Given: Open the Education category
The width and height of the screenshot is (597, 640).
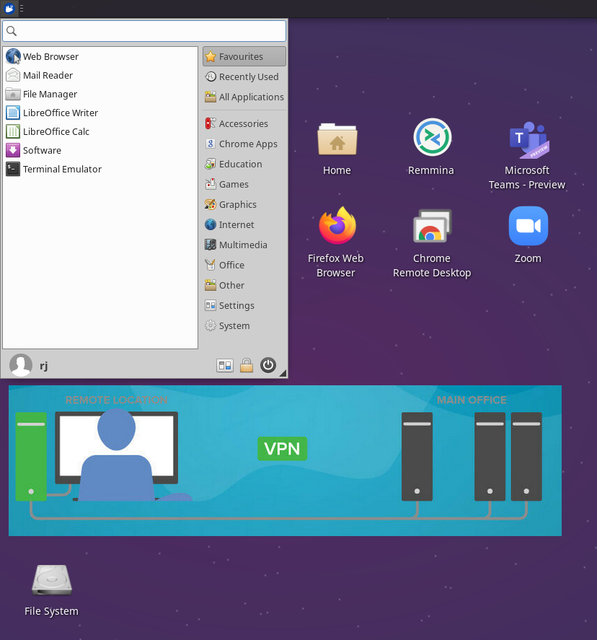Looking at the screenshot, I should click(244, 164).
